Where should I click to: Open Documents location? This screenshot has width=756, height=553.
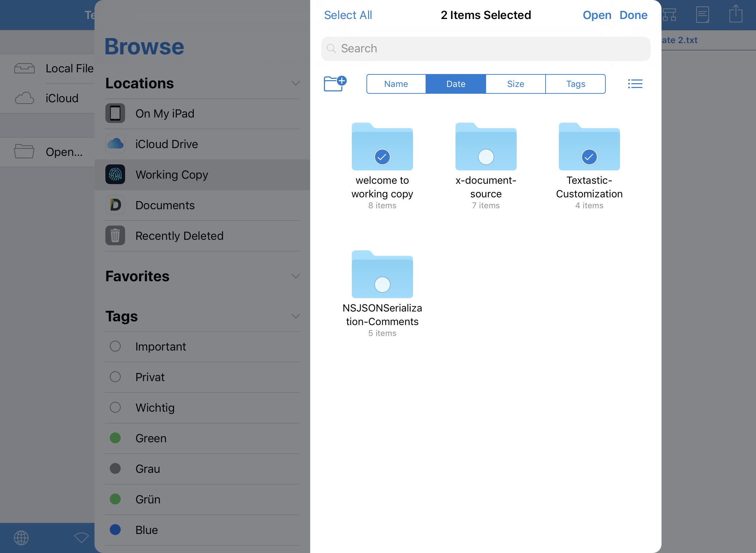click(x=202, y=205)
